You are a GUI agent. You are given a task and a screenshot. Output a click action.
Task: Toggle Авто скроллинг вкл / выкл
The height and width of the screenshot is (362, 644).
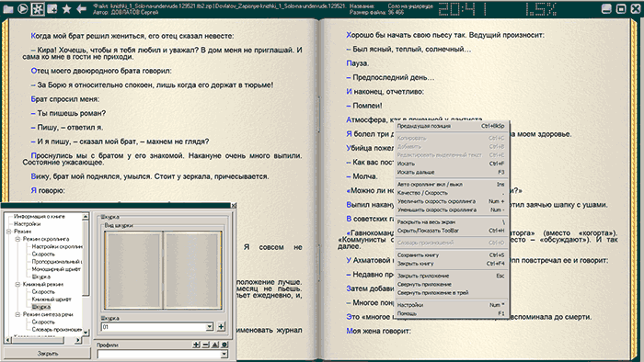coord(451,185)
